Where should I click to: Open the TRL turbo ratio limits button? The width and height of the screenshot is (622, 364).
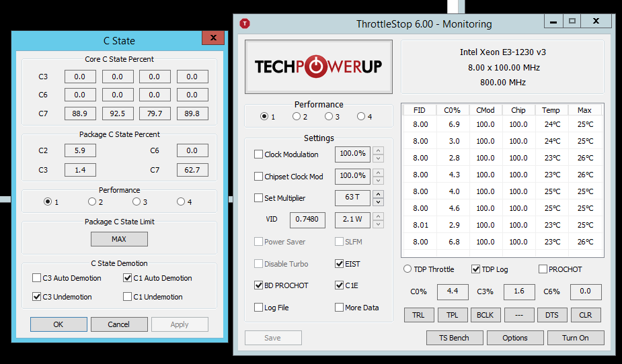click(419, 315)
